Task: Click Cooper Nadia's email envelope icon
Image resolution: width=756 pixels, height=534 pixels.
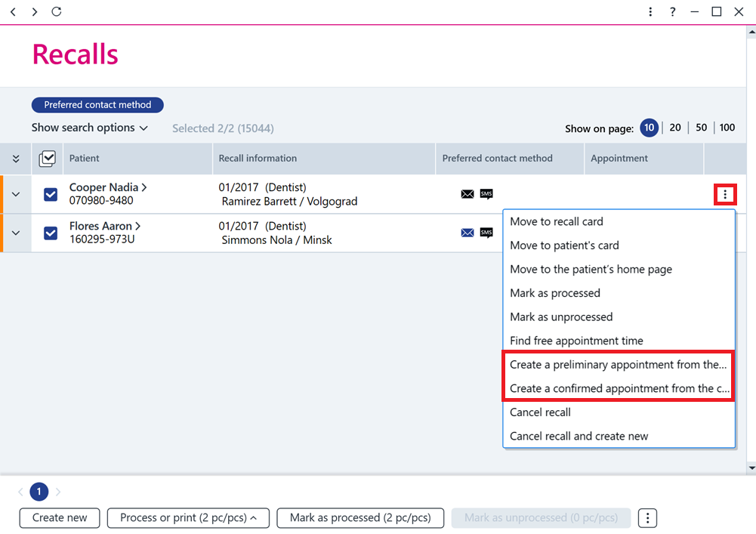Action: point(467,194)
